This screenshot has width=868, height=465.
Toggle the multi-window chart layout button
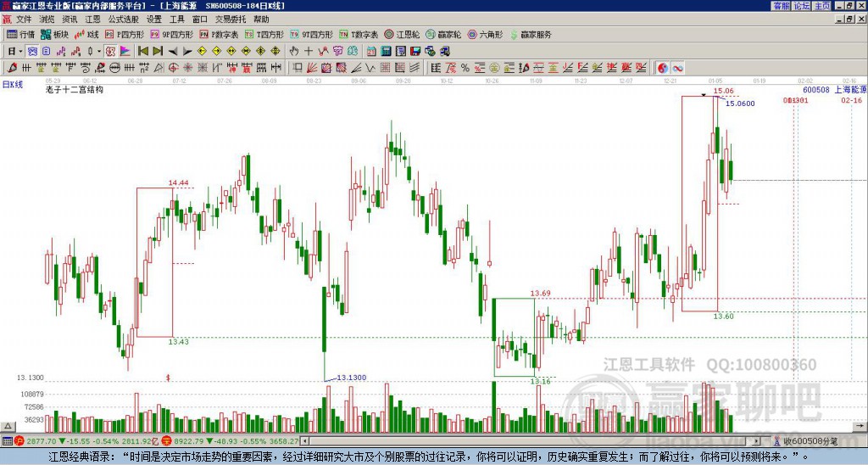33,52
